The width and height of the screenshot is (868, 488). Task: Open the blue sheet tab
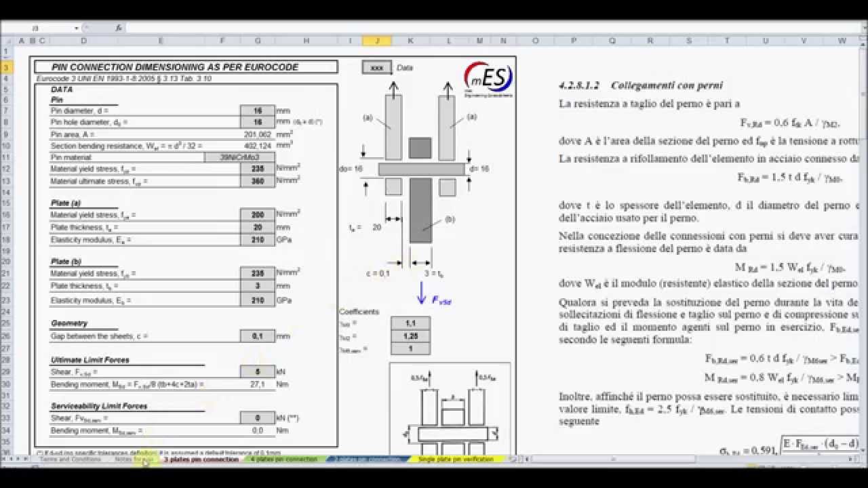pyautogui.click(x=367, y=460)
